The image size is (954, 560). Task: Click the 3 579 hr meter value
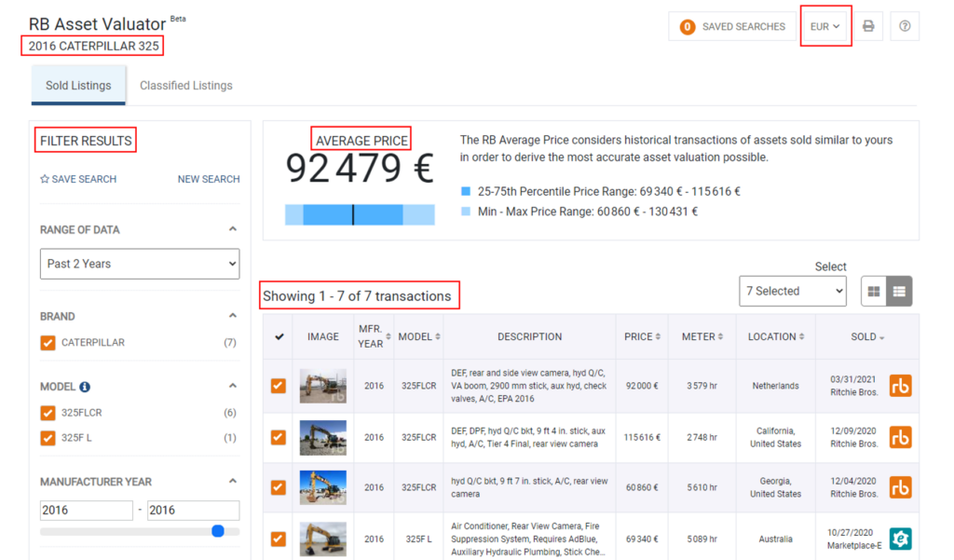tap(702, 386)
